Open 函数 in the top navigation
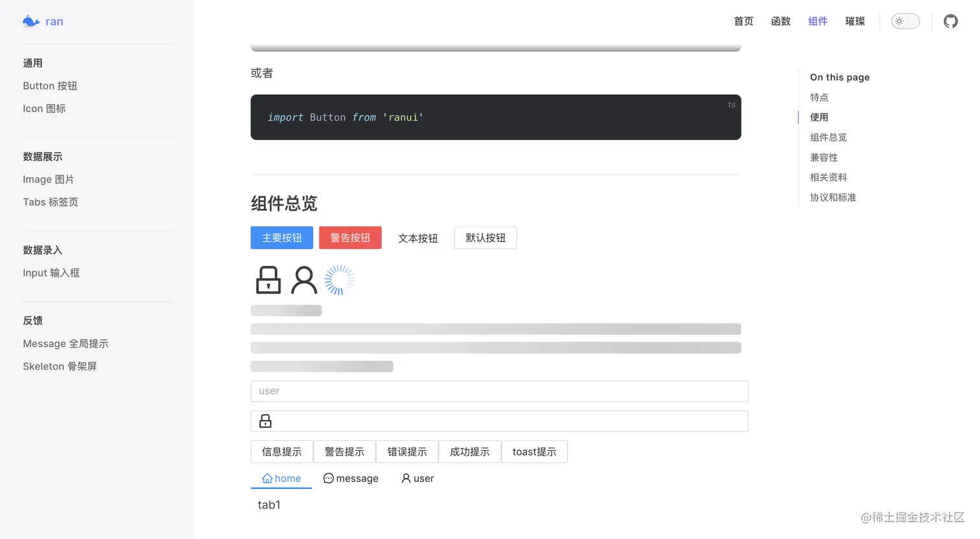 click(x=781, y=21)
